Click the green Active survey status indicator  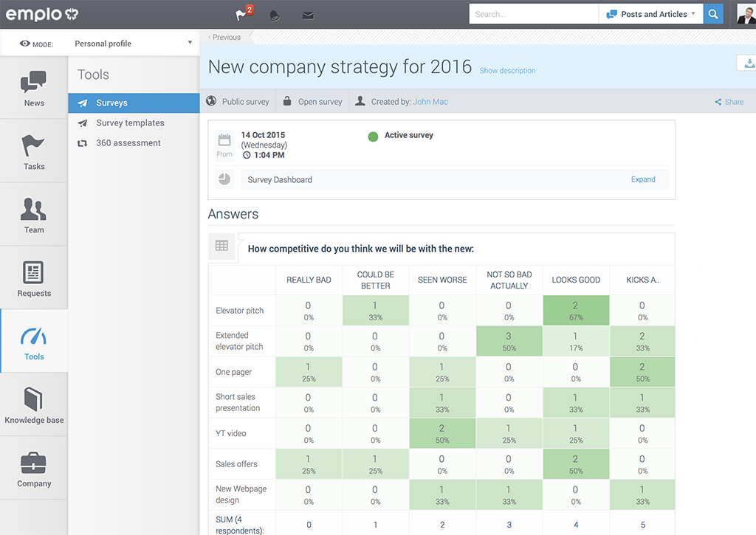click(x=373, y=135)
